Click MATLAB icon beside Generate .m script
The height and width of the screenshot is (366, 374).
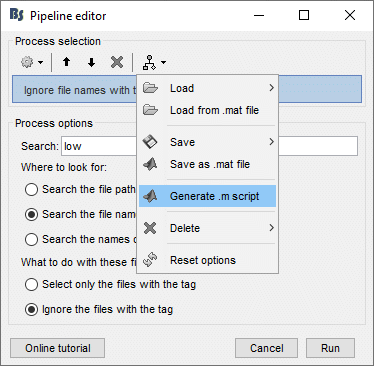[150, 196]
